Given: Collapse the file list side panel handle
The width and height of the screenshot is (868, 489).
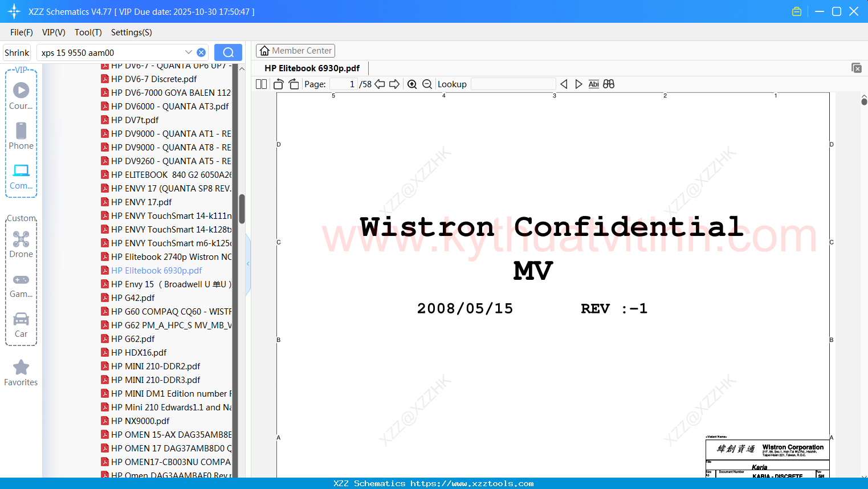Looking at the screenshot, I should tap(248, 263).
